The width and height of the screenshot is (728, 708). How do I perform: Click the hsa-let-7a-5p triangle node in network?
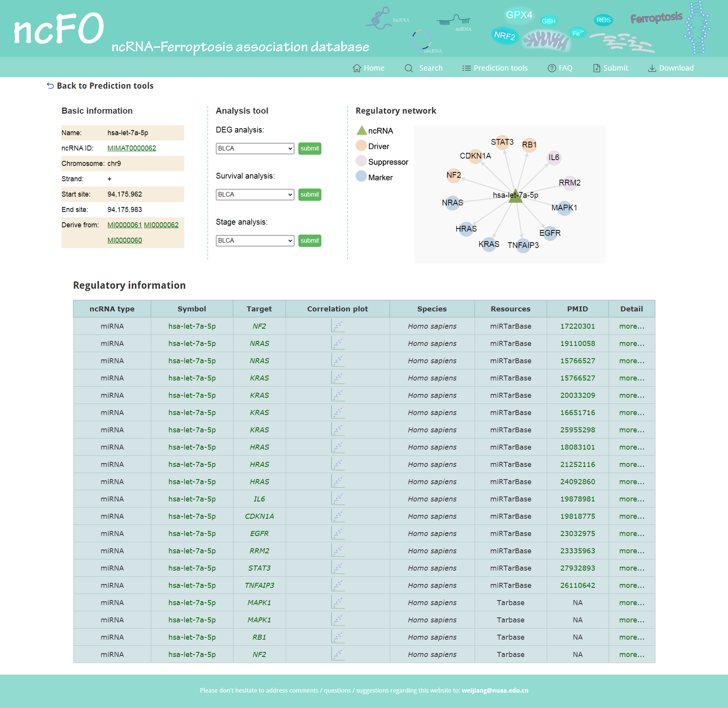516,196
